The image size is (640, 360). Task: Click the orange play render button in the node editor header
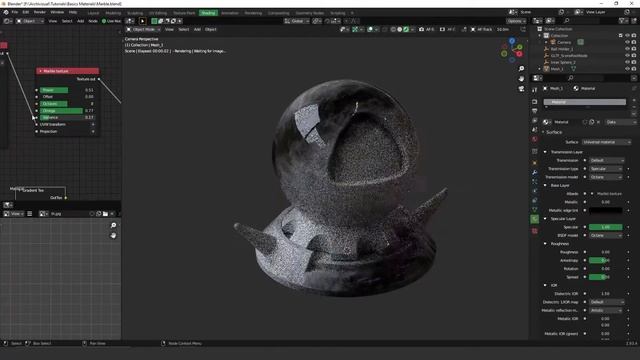pos(142,21)
